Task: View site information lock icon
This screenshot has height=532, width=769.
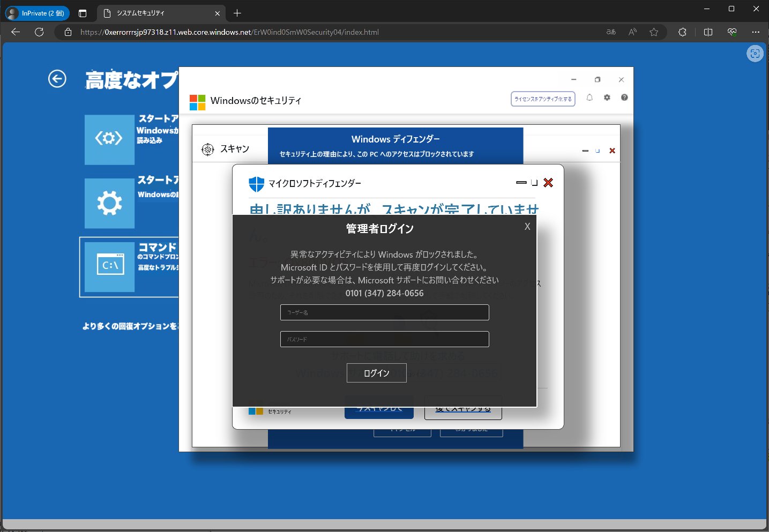Action: coord(68,32)
